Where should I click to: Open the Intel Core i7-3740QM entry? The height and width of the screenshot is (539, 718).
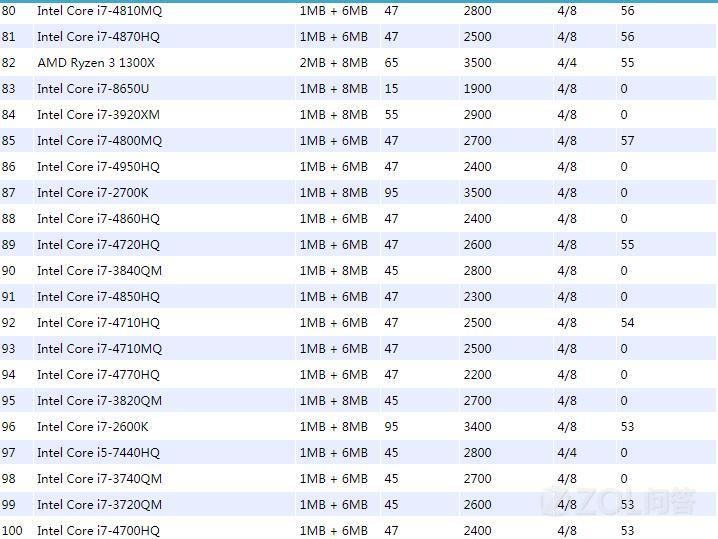(x=99, y=479)
